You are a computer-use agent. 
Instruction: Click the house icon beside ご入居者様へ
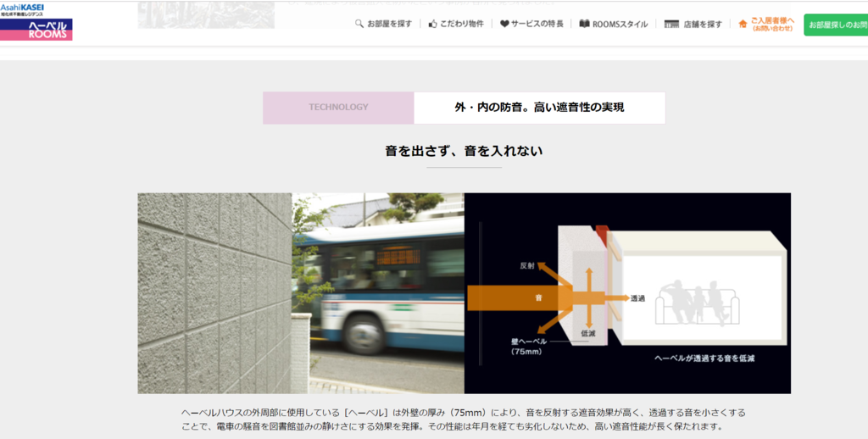point(743,24)
